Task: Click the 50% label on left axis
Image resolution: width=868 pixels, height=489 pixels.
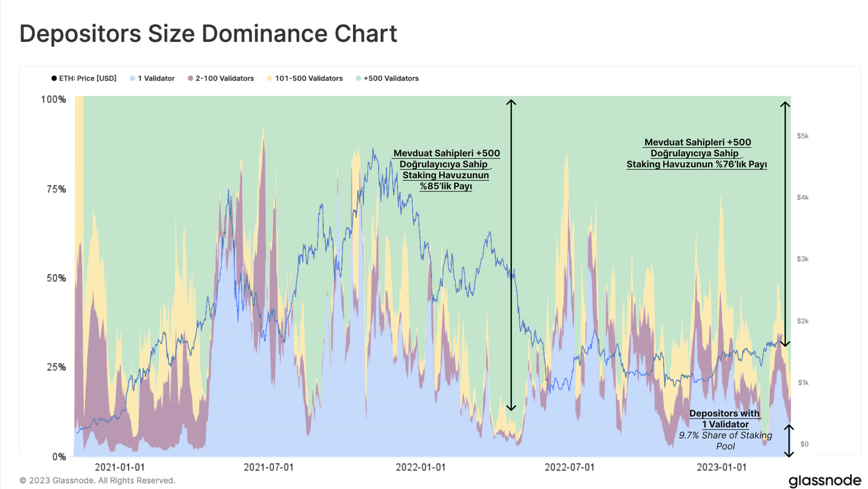Action: point(56,278)
